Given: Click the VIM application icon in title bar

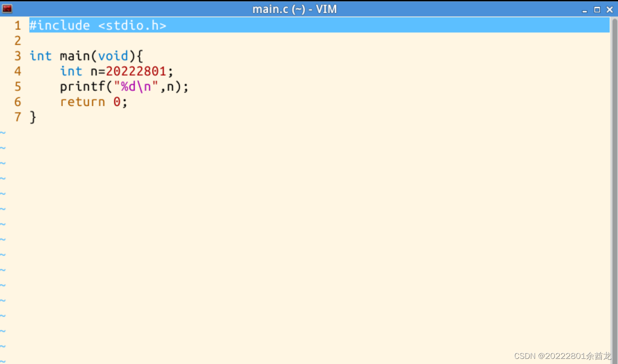Looking at the screenshot, I should [x=7, y=9].
